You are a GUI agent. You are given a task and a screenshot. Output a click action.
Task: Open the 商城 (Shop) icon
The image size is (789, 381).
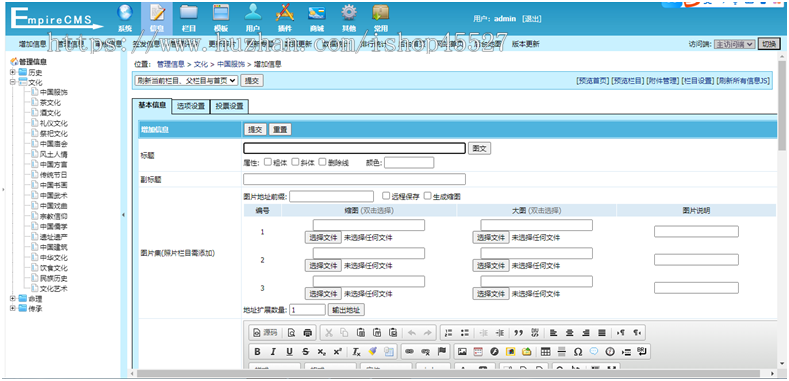(x=317, y=13)
